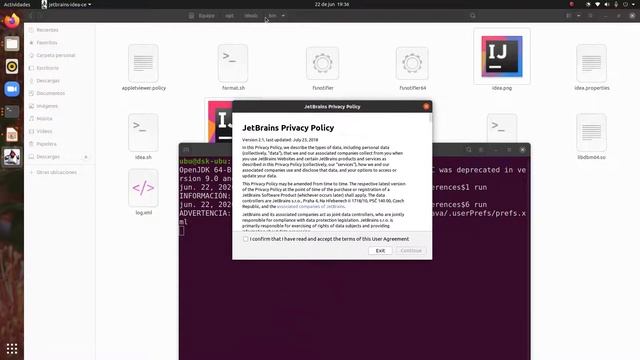
Task: Open the associated companies of JetBrains link
Action: 311,207
